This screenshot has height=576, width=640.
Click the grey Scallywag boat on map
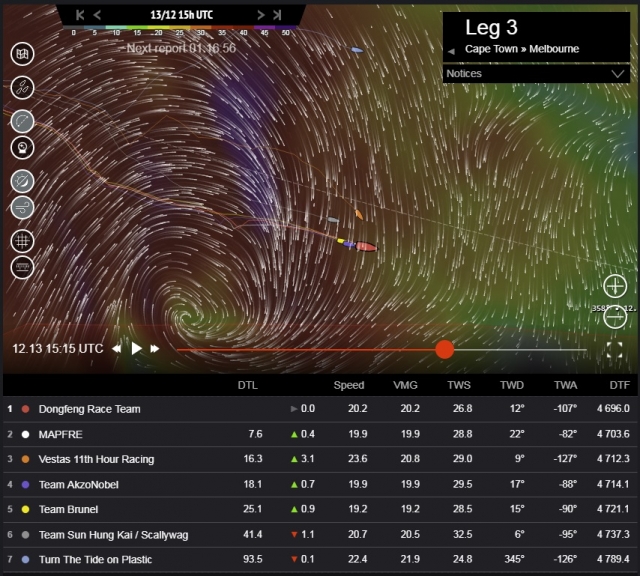point(333,220)
